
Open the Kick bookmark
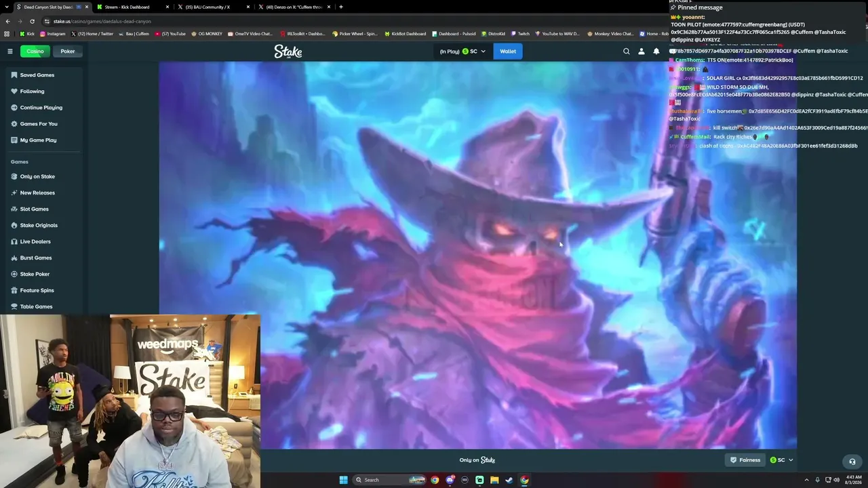pos(27,34)
